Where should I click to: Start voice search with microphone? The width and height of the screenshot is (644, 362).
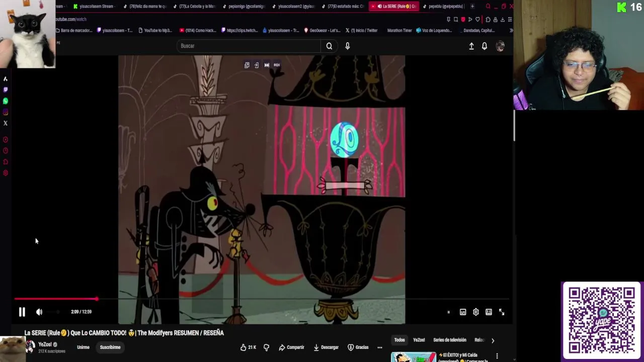click(347, 46)
